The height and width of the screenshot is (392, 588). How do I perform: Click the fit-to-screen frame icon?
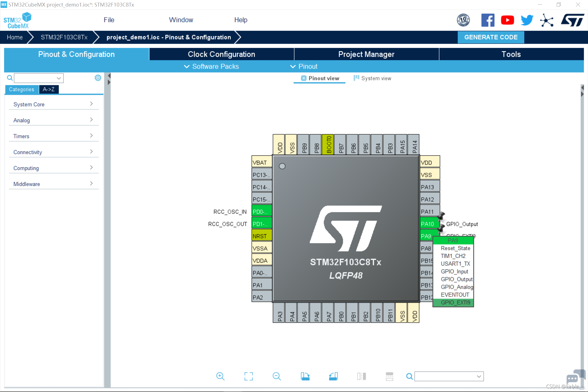point(249,376)
